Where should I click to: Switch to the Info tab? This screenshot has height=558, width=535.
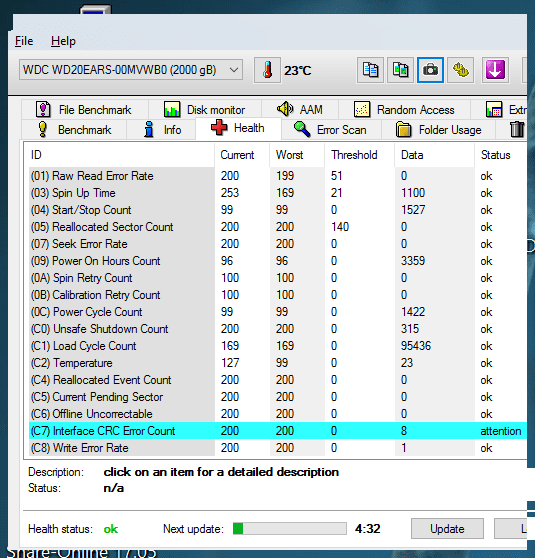161,130
